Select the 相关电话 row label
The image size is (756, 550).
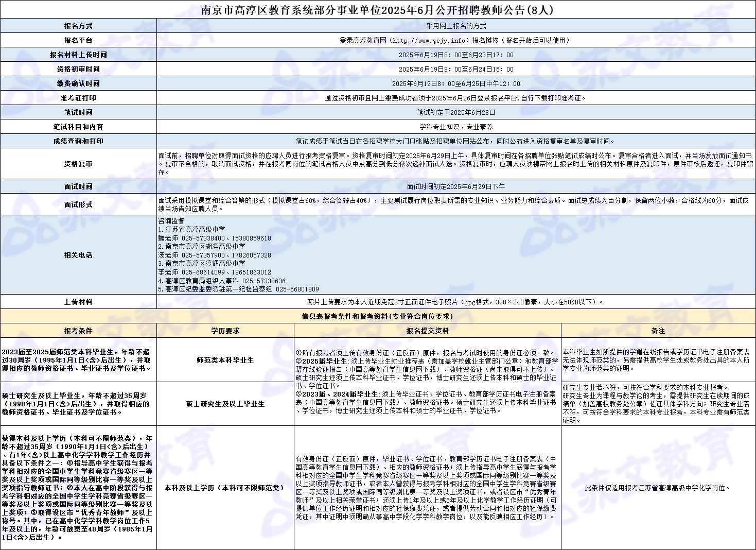click(78, 255)
